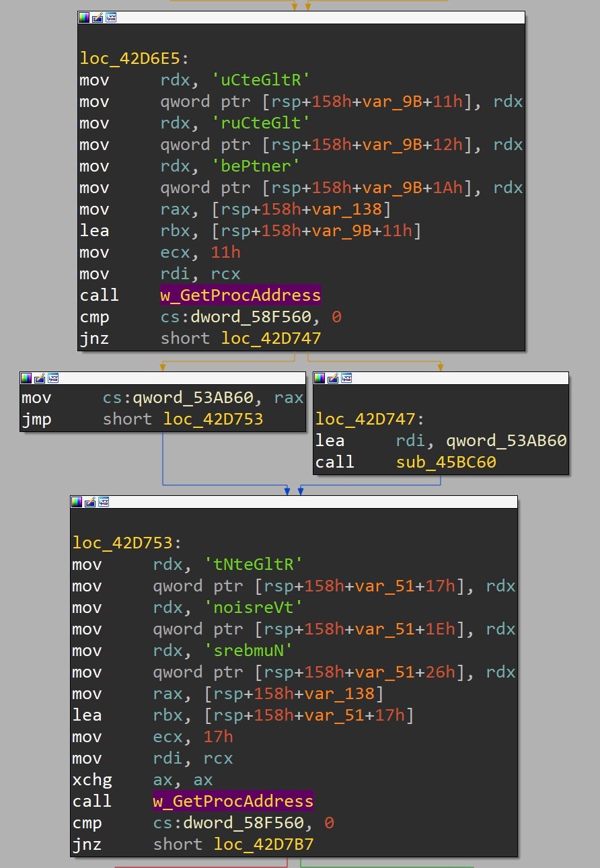This screenshot has height=868, width=600.
Task: Click group nodes icon on loc_42D747 block
Action: [x=346, y=378]
